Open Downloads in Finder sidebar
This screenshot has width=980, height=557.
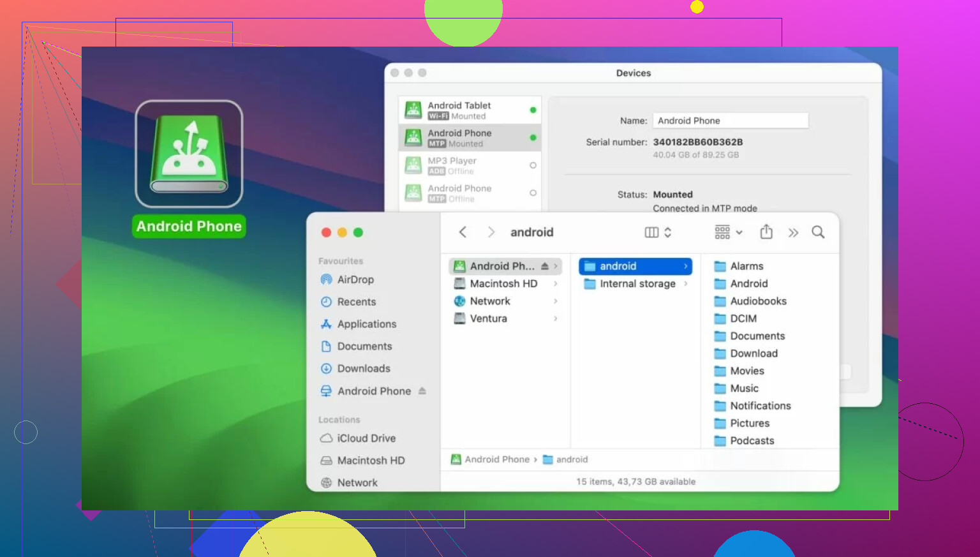coord(355,369)
